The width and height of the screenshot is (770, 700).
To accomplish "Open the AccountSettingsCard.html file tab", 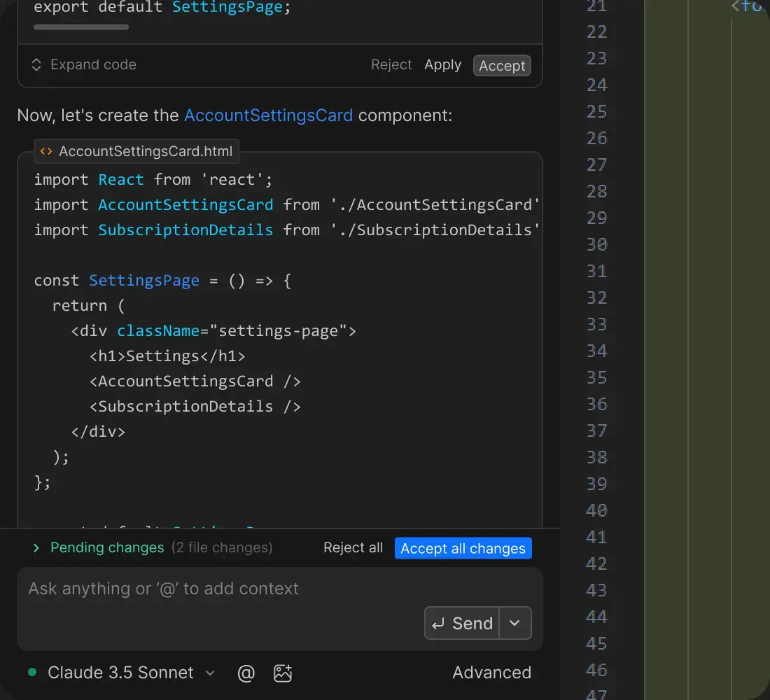I will [136, 151].
